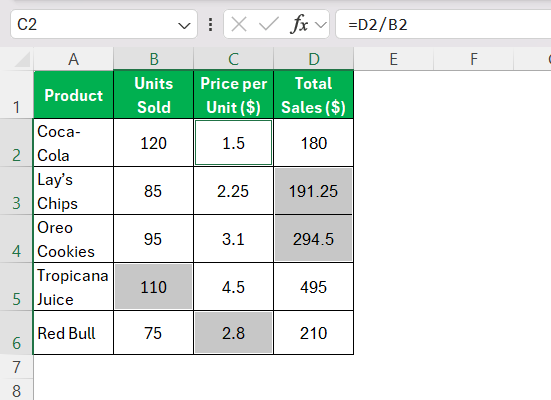
Task: Click the shaded cell containing 191.25
Action: pyautogui.click(x=314, y=191)
